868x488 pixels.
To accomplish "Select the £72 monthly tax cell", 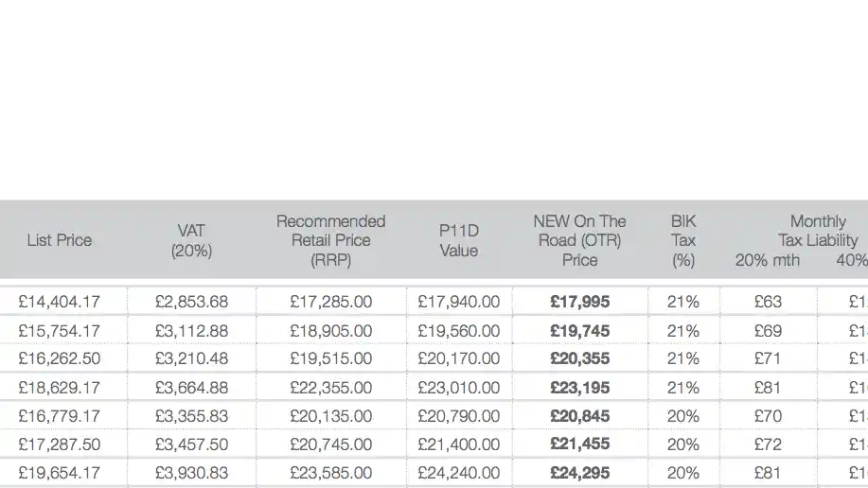I will (768, 444).
